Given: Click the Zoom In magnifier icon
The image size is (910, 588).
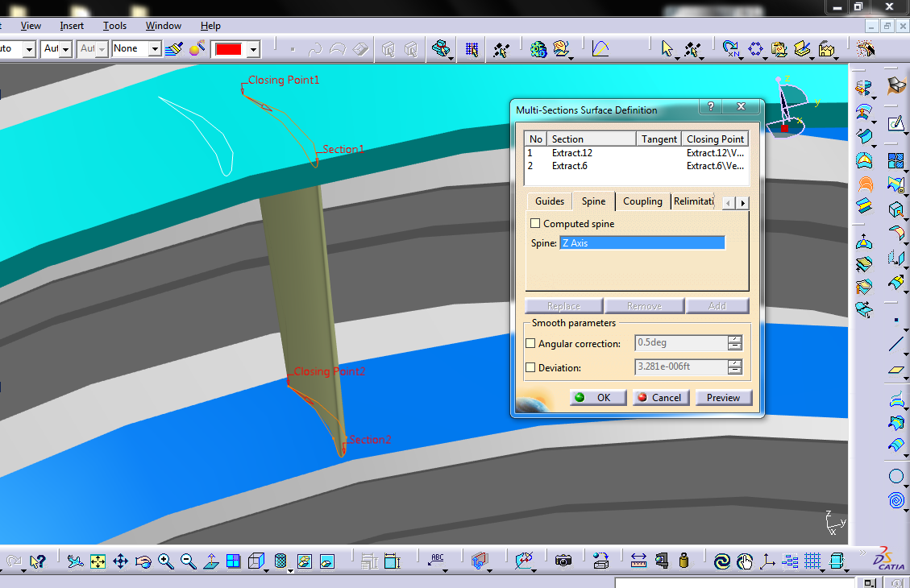Looking at the screenshot, I should tap(166, 561).
